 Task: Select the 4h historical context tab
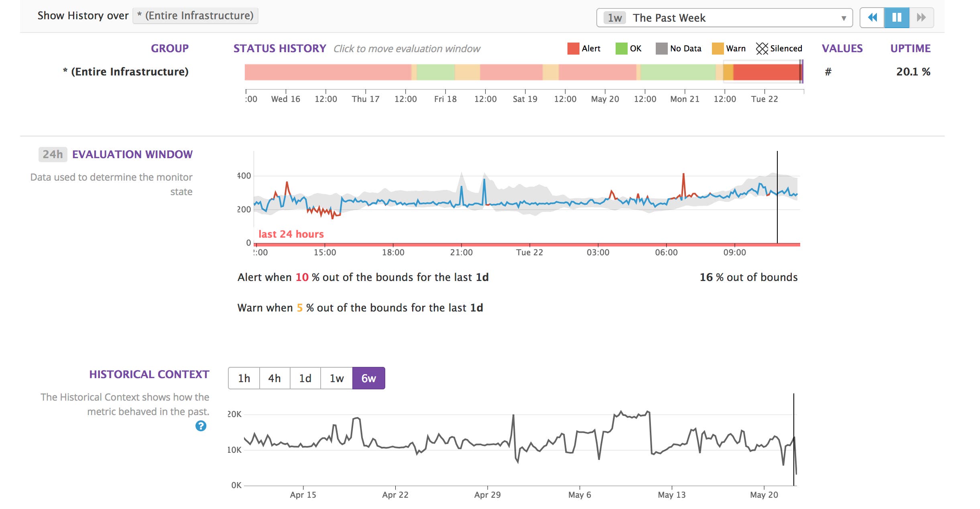point(274,378)
